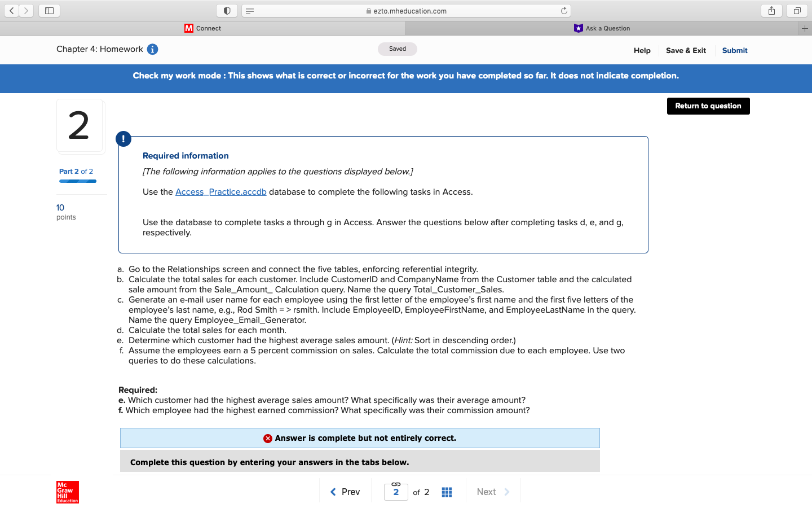
Task: Open the Safari share sheet
Action: click(x=771, y=10)
